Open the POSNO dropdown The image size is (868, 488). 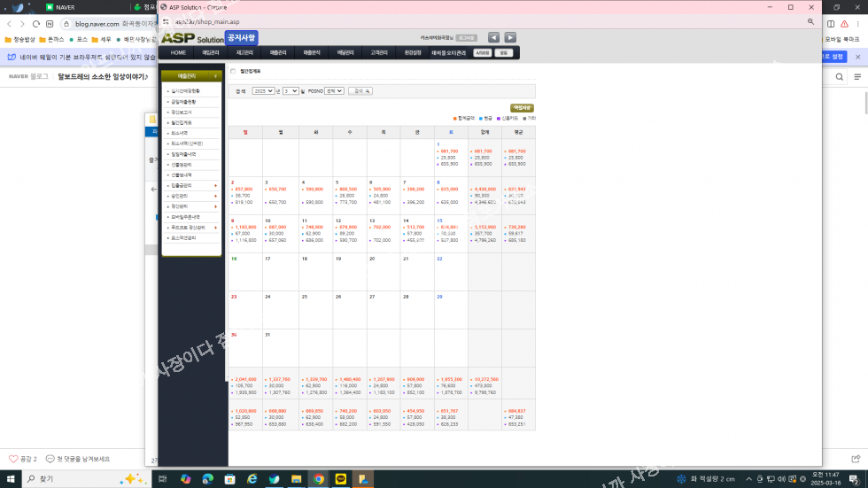(x=334, y=90)
